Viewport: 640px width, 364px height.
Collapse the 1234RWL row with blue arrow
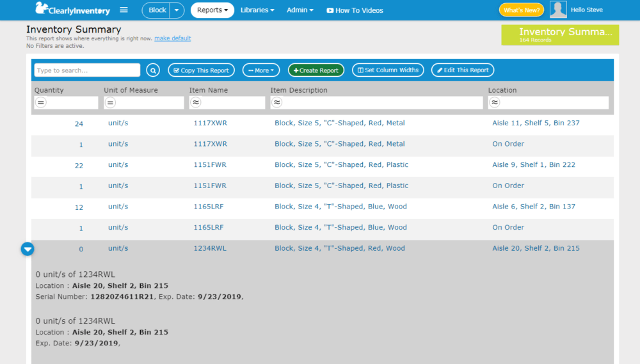click(28, 249)
